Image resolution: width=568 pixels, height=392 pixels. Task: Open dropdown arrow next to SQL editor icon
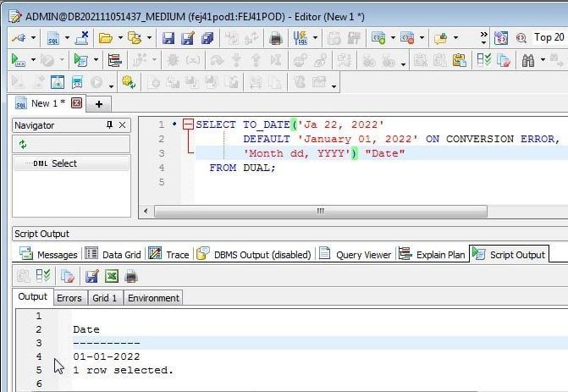click(67, 38)
